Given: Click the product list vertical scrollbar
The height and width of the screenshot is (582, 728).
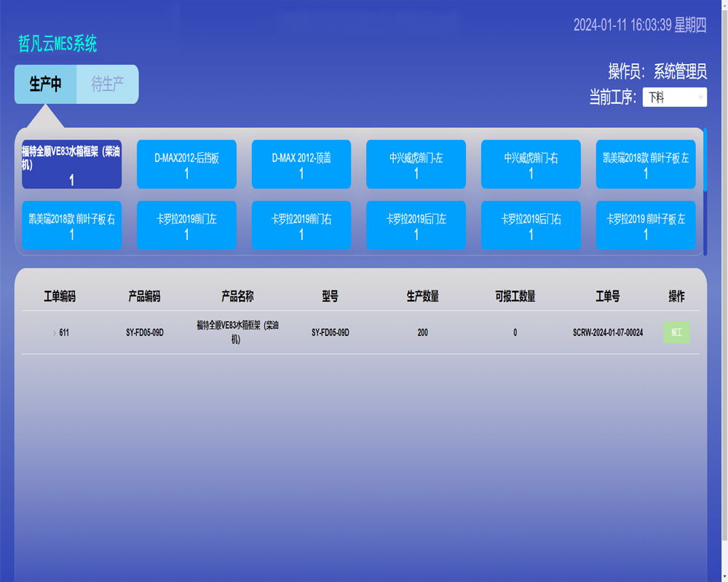Looking at the screenshot, I should point(705,160).
